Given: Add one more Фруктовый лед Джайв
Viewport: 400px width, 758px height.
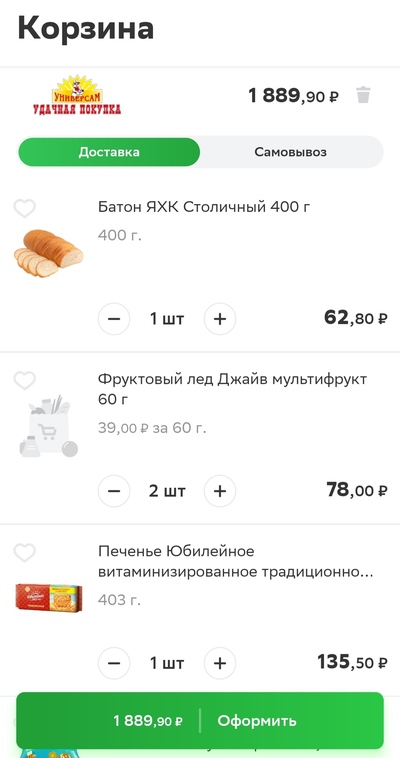Looking at the screenshot, I should pos(220,491).
